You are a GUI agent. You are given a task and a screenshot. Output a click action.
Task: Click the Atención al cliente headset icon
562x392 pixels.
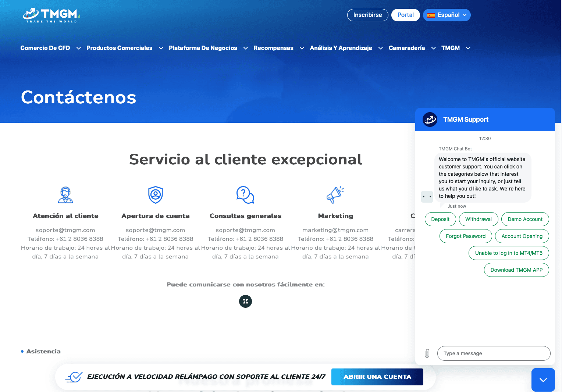[65, 195]
